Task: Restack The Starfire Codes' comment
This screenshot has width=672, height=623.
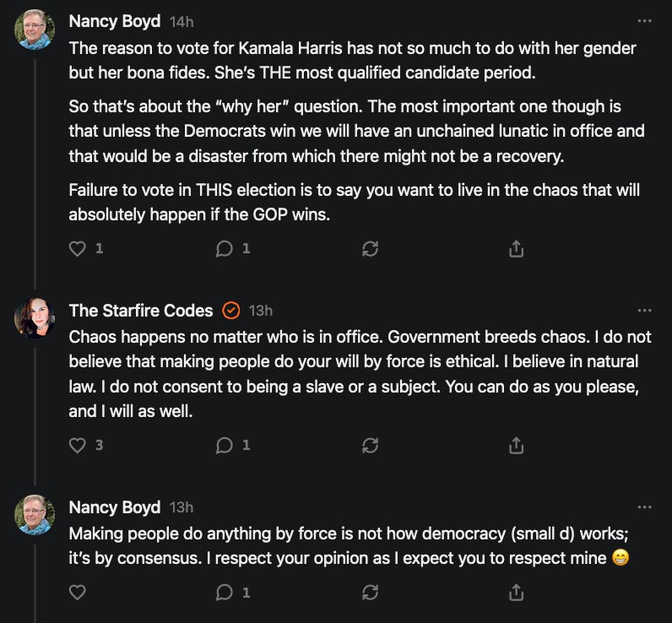Action: point(370,445)
